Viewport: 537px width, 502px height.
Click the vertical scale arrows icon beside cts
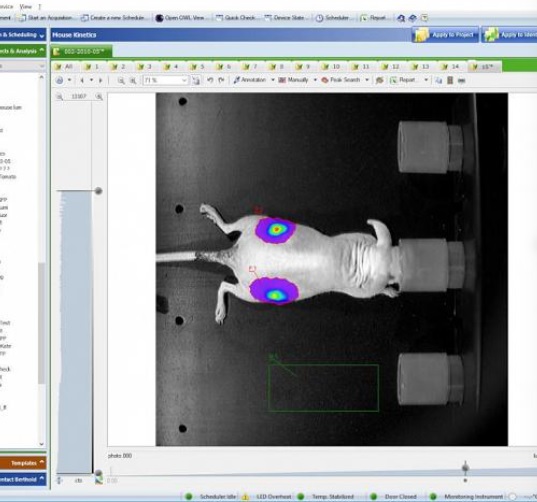60,480
